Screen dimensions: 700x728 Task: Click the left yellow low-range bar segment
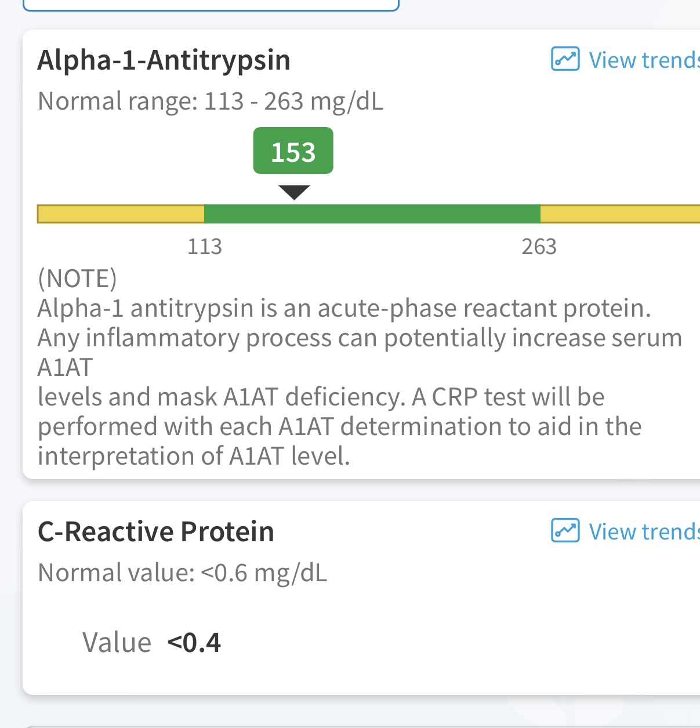point(121,213)
